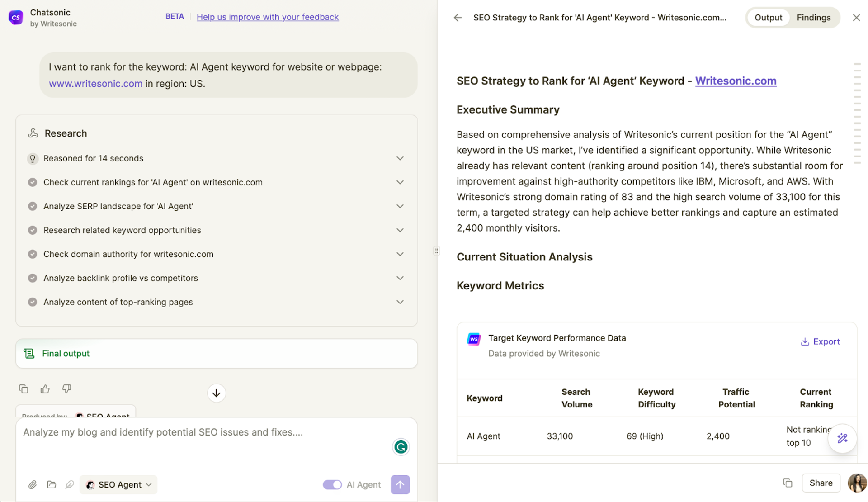Click the Chatsonic logo icon

tap(16, 18)
